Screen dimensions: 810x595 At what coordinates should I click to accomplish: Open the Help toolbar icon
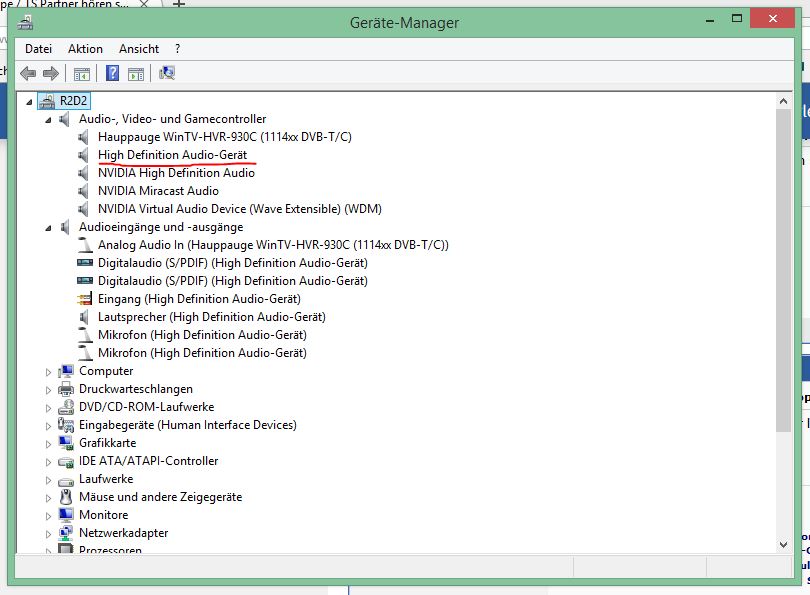[x=112, y=73]
